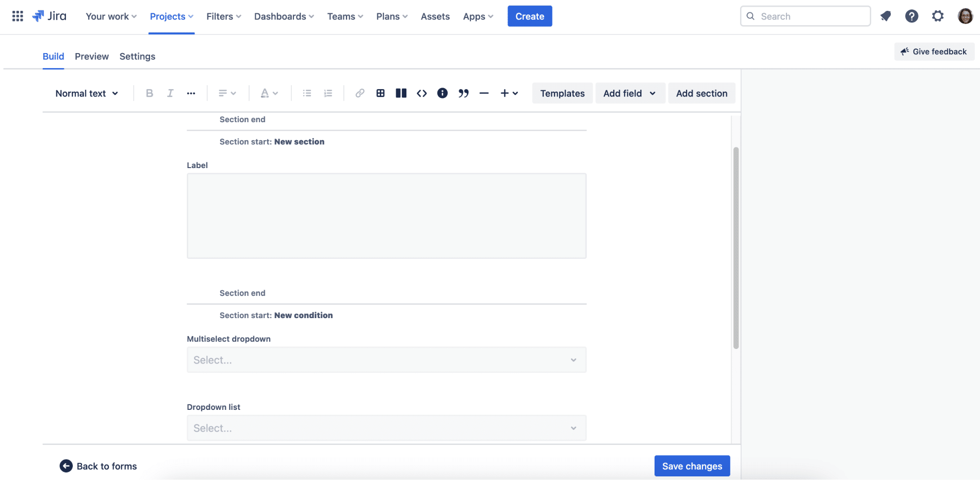Click Save changes

(x=692, y=466)
